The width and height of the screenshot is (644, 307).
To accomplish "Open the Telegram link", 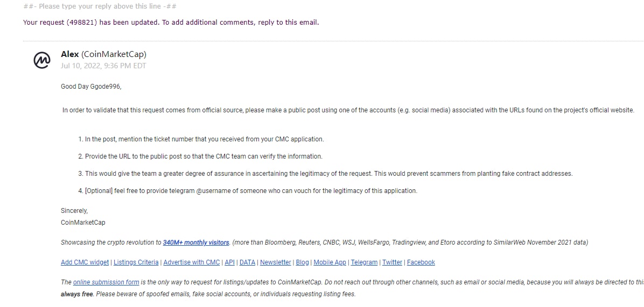I will click(x=364, y=262).
